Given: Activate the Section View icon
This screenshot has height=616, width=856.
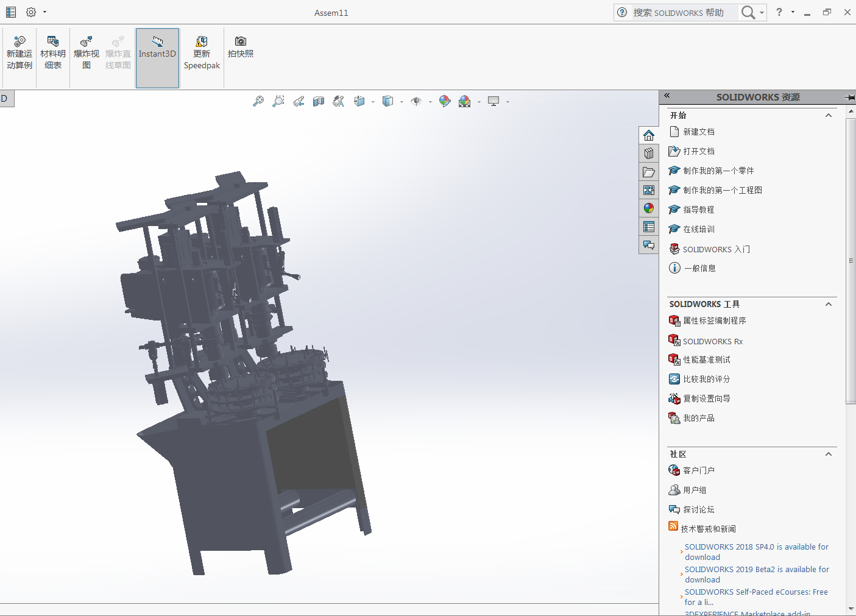Looking at the screenshot, I should coord(319,101).
